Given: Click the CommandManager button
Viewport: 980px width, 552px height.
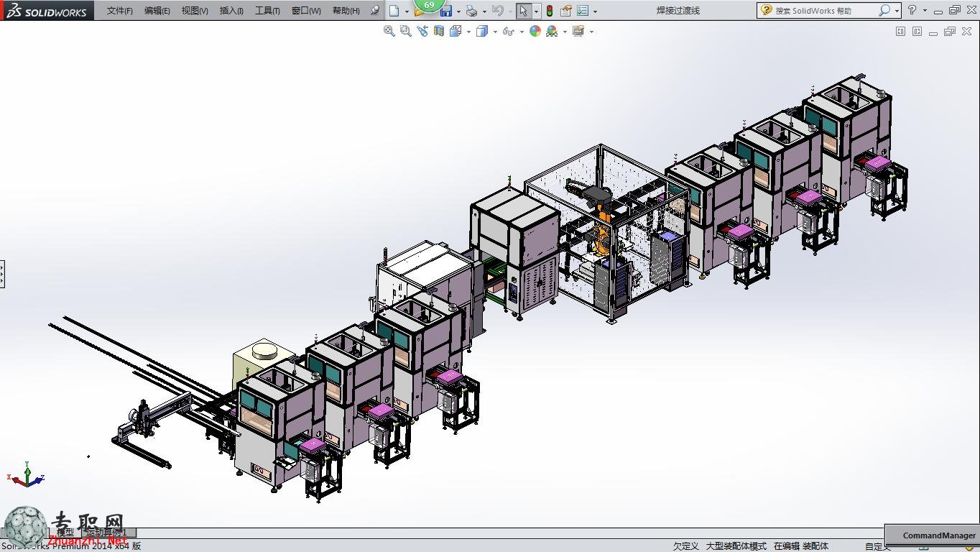Looking at the screenshot, I should [931, 535].
